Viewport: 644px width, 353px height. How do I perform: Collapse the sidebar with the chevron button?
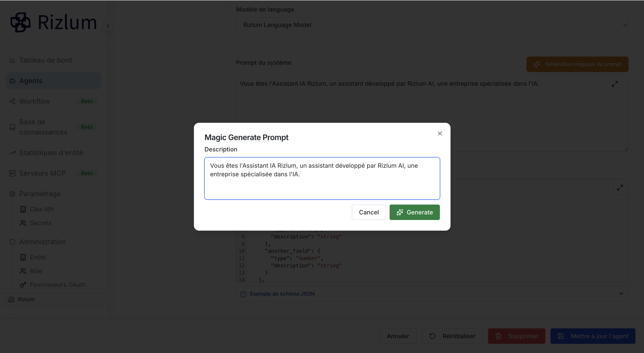(108, 26)
